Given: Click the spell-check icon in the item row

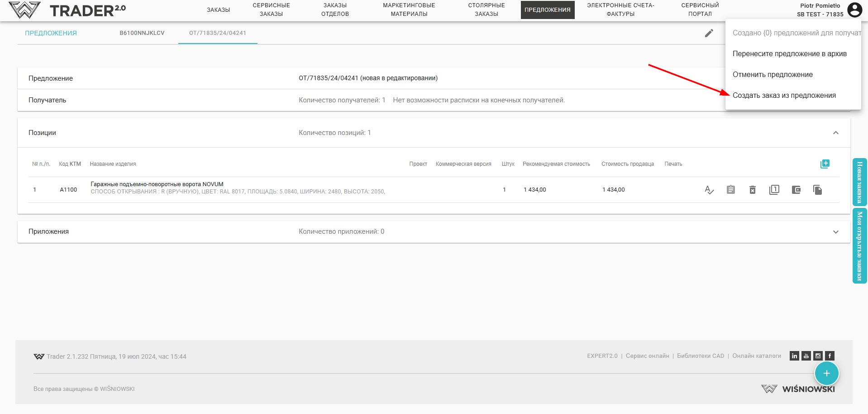Looking at the screenshot, I should 709,190.
